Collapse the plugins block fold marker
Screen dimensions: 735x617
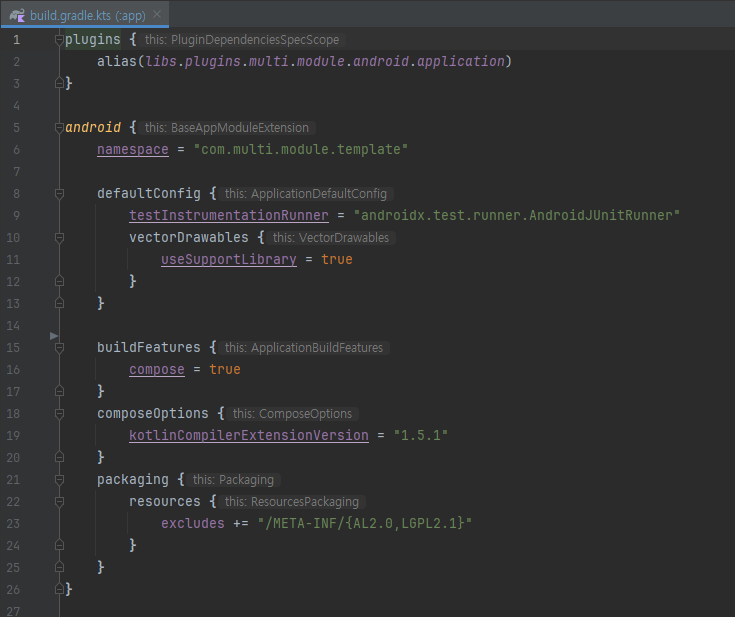[x=59, y=39]
